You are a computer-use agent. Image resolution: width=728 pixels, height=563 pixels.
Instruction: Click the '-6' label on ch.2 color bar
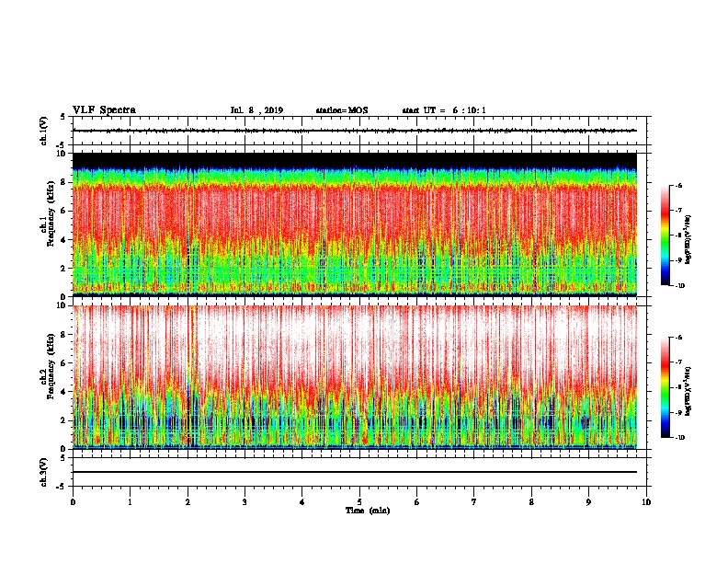(678, 338)
